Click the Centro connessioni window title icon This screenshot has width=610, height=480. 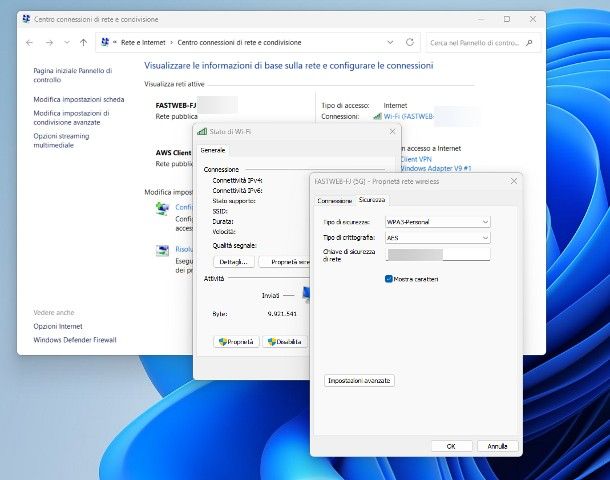coord(26,19)
